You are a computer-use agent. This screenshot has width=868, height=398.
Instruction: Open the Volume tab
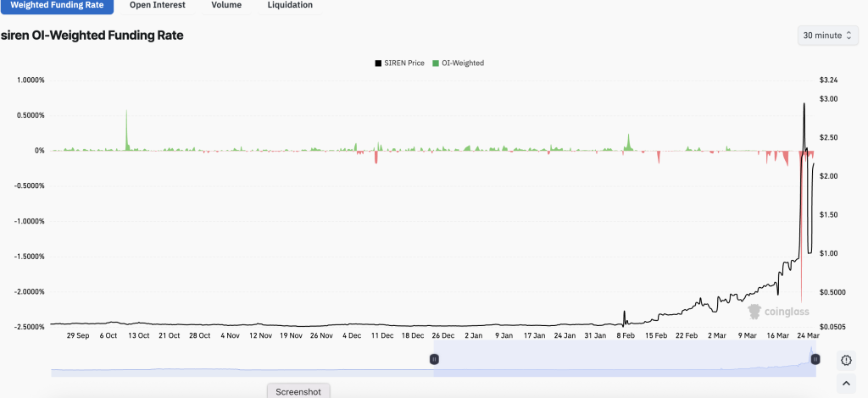[x=226, y=5]
